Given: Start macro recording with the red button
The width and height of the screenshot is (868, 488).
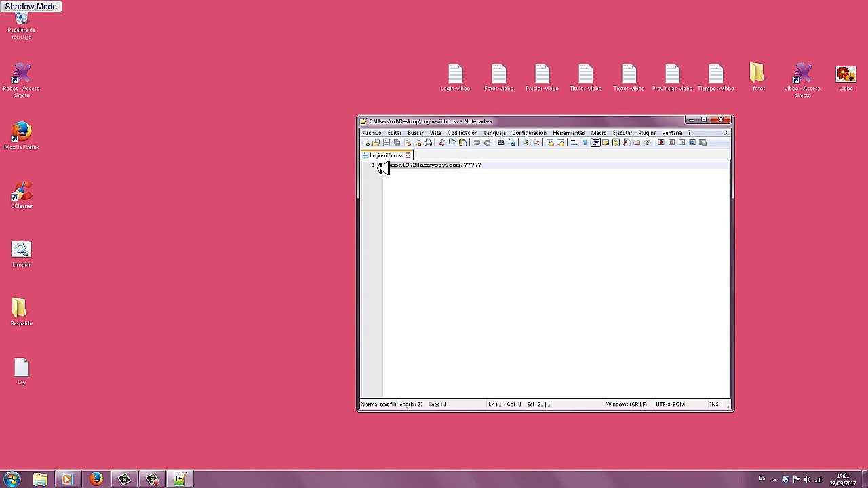Looking at the screenshot, I should tap(661, 142).
